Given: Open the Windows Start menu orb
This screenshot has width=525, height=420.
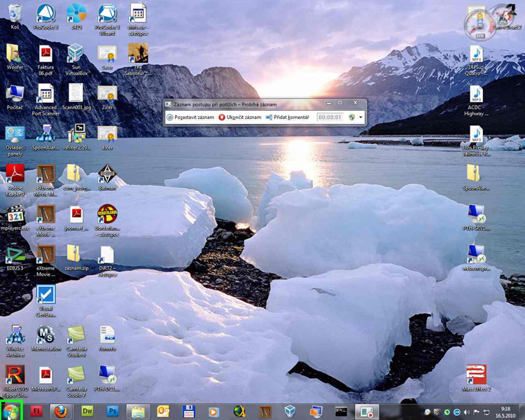Looking at the screenshot, I should pos(12,411).
